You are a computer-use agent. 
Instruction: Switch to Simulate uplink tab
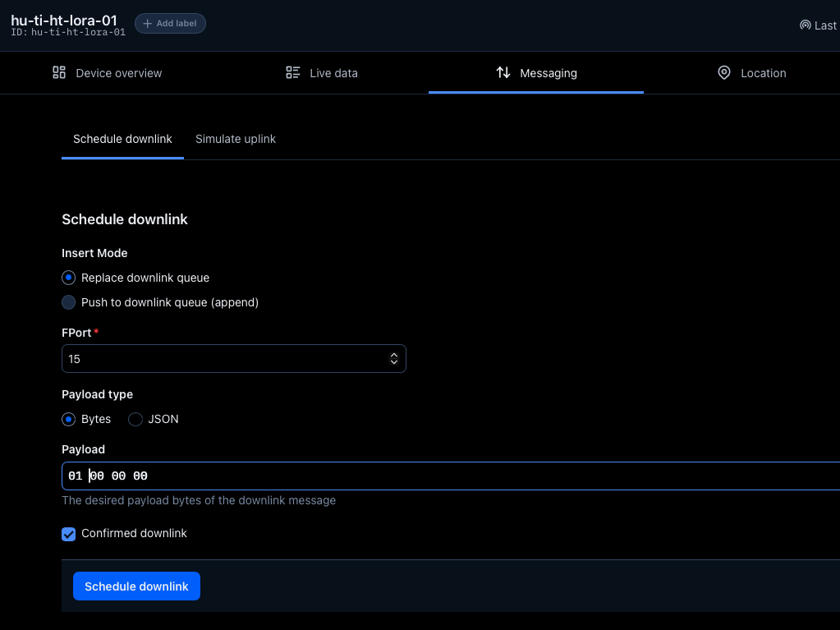pos(236,139)
